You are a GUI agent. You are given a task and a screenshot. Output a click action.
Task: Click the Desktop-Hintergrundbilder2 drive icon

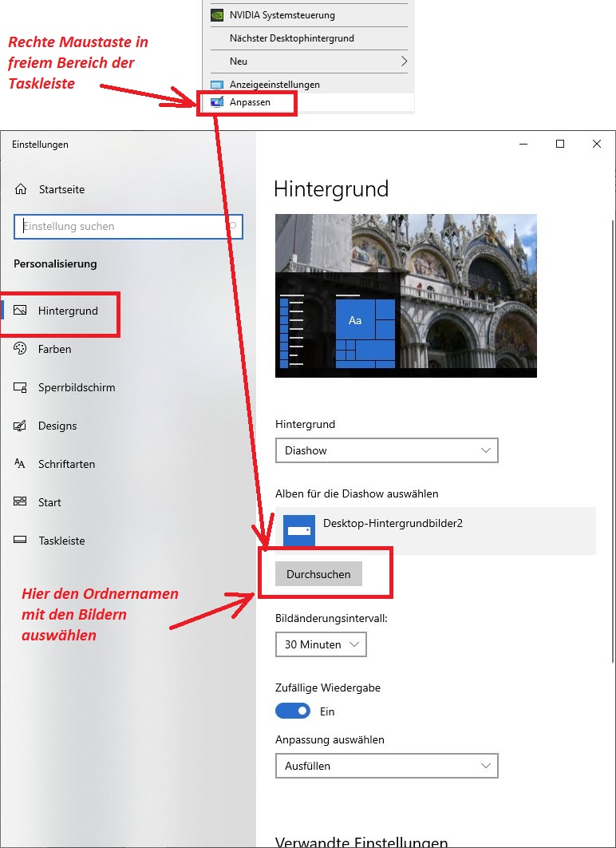click(x=299, y=531)
